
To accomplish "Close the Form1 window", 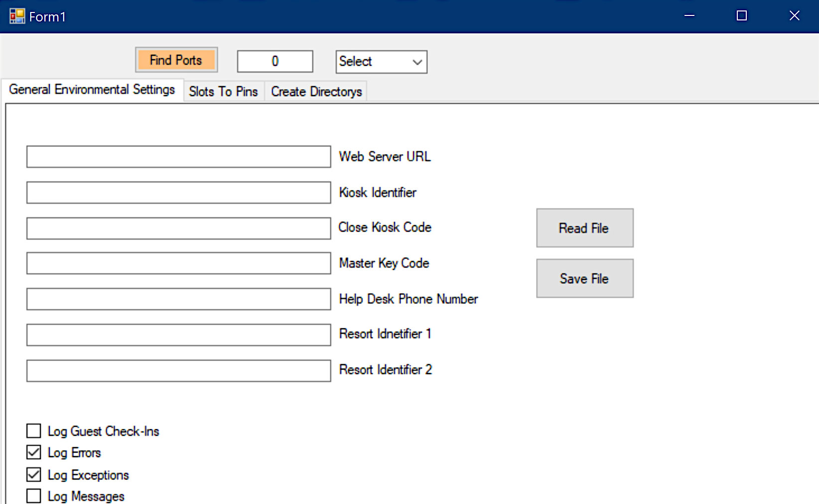I will point(794,16).
